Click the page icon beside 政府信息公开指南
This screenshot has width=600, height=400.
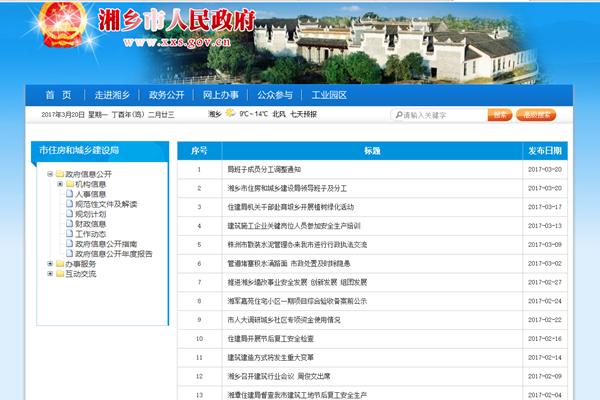point(69,243)
